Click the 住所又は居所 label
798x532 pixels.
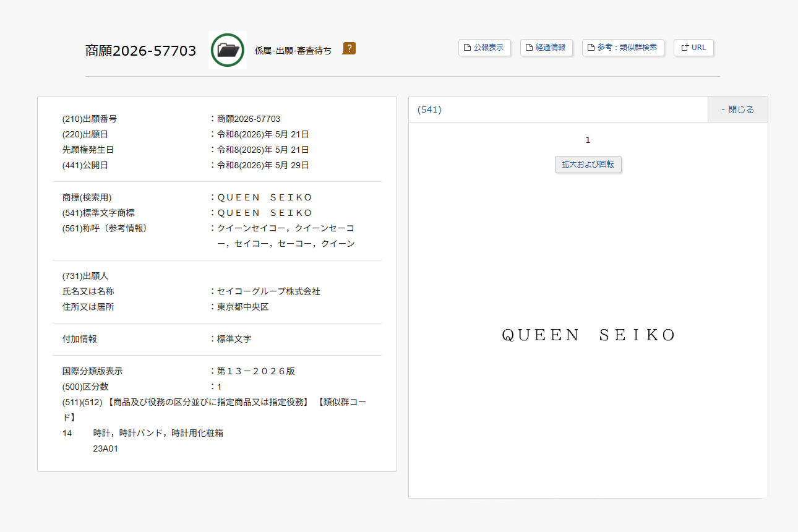(88, 307)
